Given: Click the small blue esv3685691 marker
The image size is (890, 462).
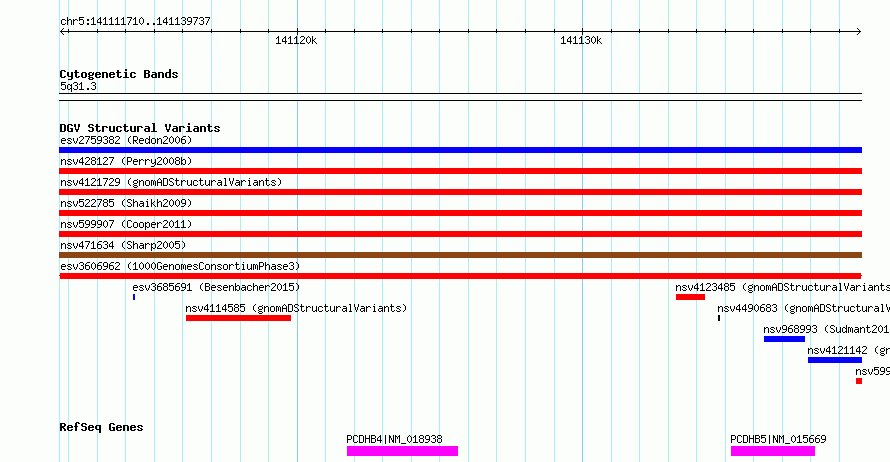Looking at the screenshot, I should coord(134,297).
